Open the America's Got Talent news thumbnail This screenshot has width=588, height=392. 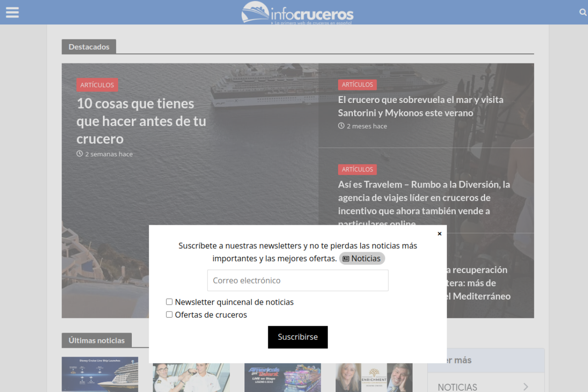tap(283, 377)
